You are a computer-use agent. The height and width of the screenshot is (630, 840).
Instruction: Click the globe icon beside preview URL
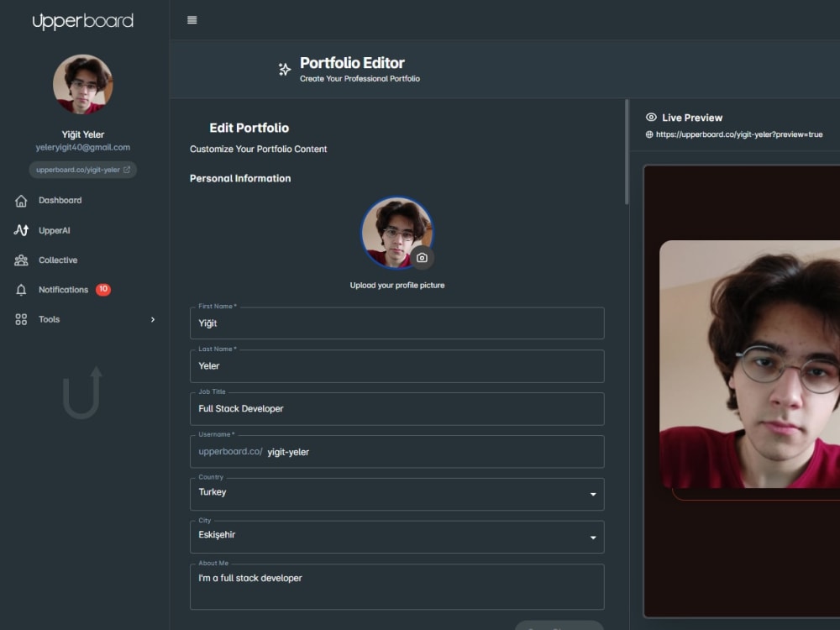tap(649, 134)
